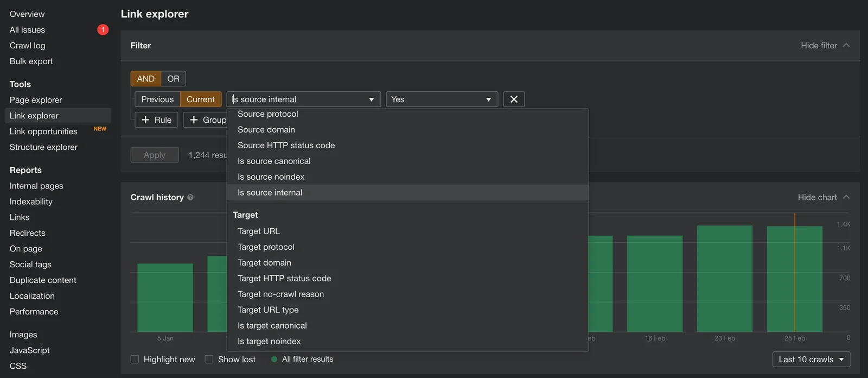Viewport: 868px width, 378px height.
Task: Choose Is source canonical option
Action: tap(274, 161)
